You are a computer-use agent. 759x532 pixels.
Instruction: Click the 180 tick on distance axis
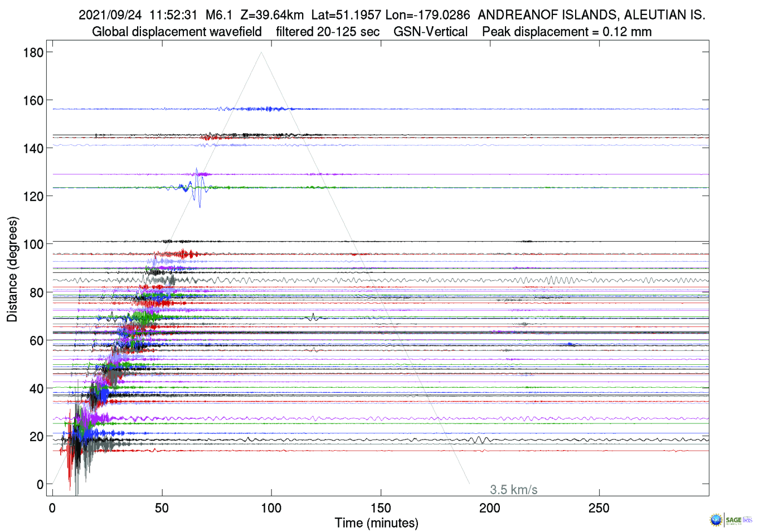[33, 52]
